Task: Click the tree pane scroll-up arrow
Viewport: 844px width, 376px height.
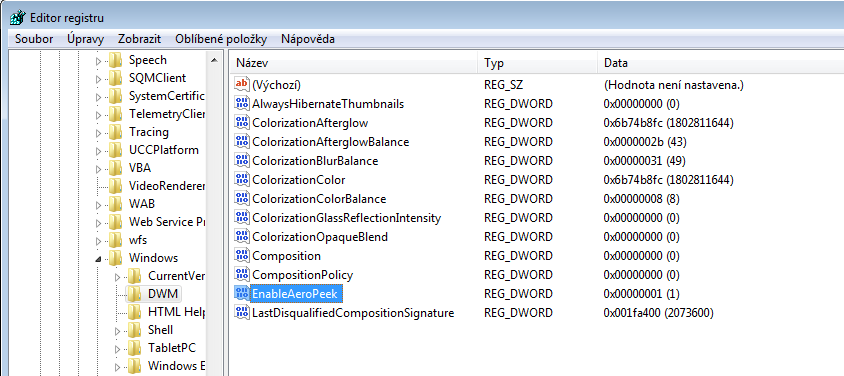Action: 214,60
